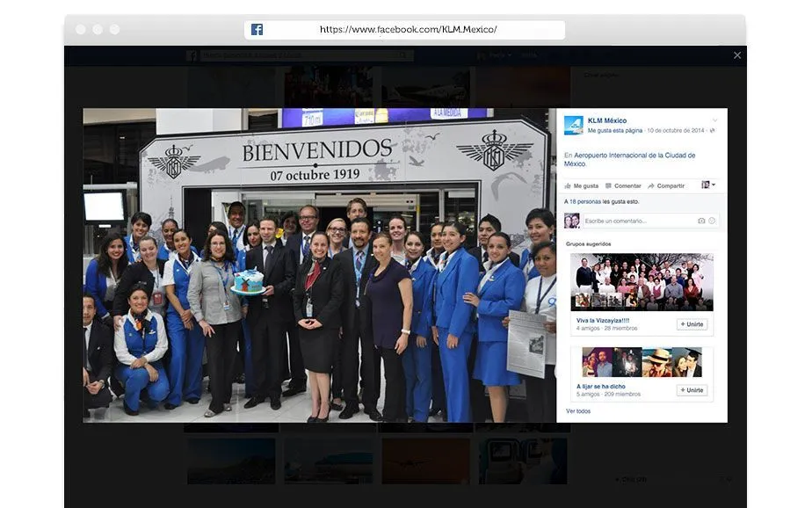Join the Viva la Vizcayiza group with Unirte
The image size is (812, 508).
(x=692, y=324)
